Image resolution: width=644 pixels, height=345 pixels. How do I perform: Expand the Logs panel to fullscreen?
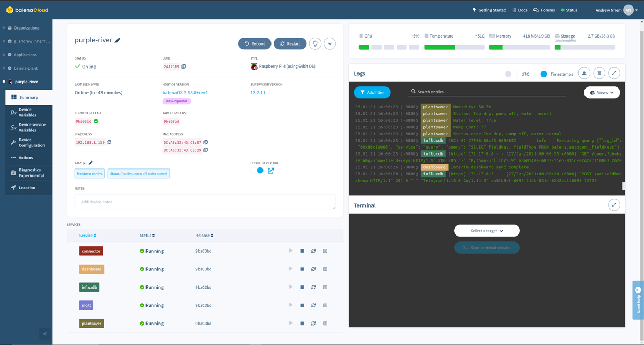coord(614,74)
